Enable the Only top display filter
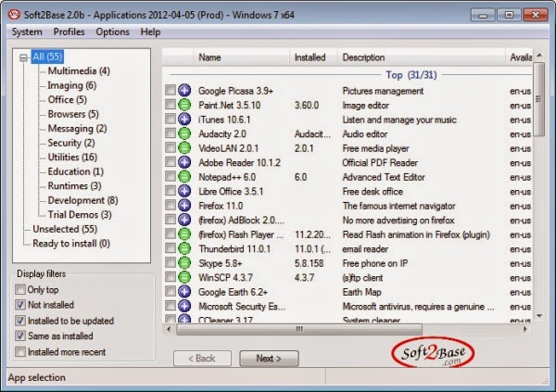Image resolution: width=556 pixels, height=392 pixels. coord(20,289)
